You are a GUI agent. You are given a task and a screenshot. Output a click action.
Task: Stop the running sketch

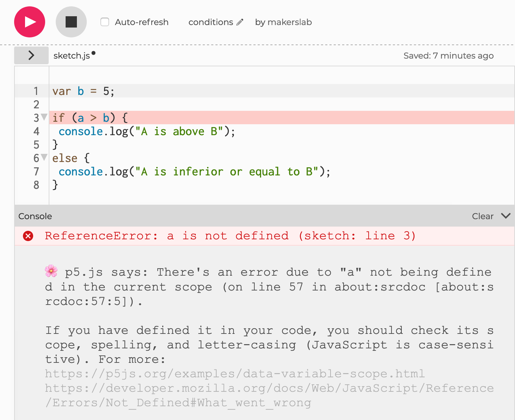[71, 22]
